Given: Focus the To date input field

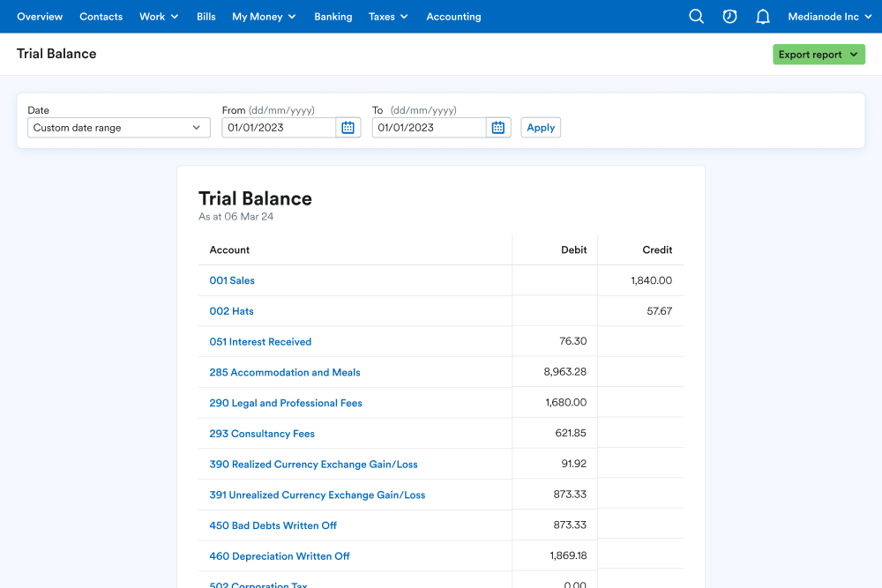Looking at the screenshot, I should click(430, 128).
